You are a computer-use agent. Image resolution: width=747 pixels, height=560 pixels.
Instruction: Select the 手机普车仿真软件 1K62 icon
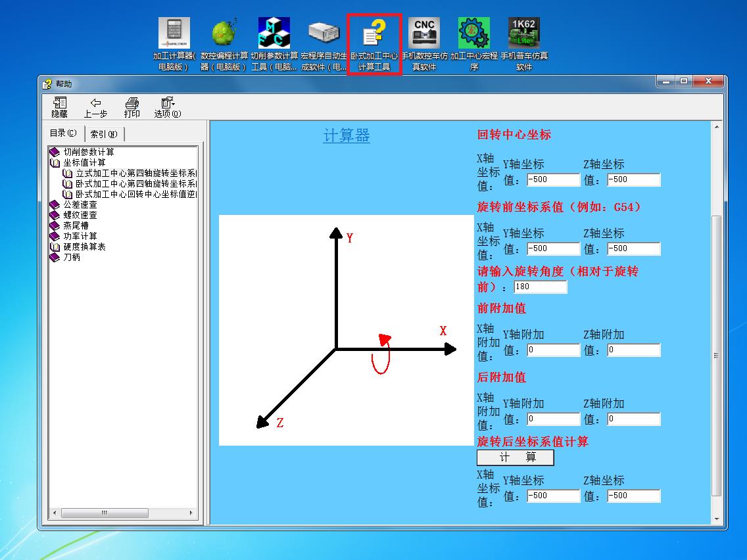(524, 44)
